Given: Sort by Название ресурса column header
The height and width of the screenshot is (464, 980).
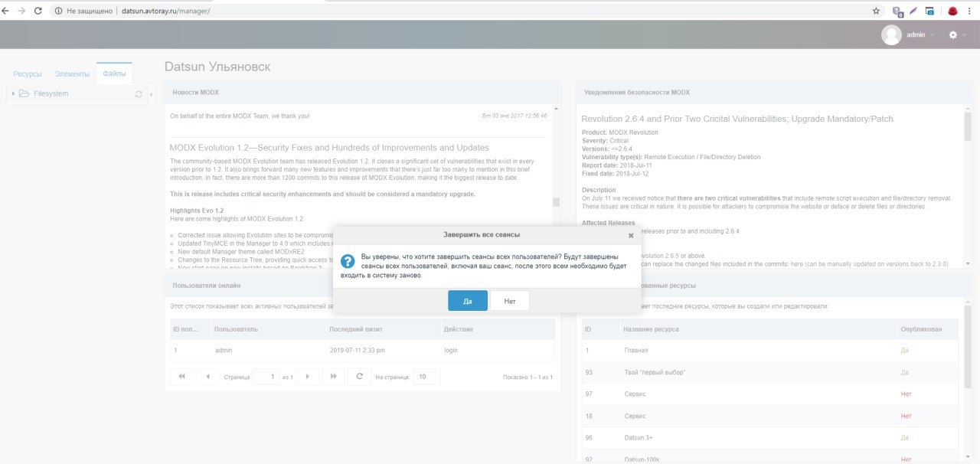Looking at the screenshot, I should click(x=758, y=329).
